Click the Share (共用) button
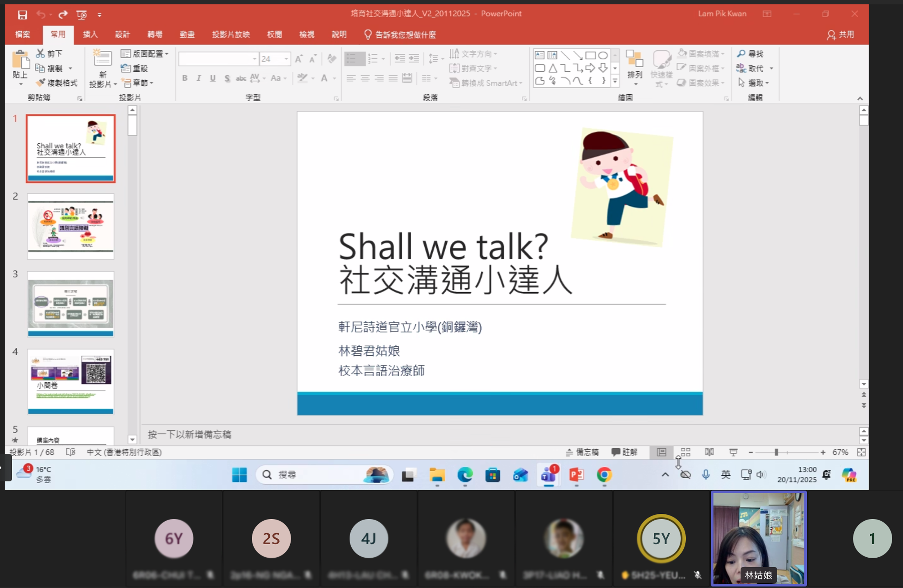The width and height of the screenshot is (903, 588). tap(841, 34)
